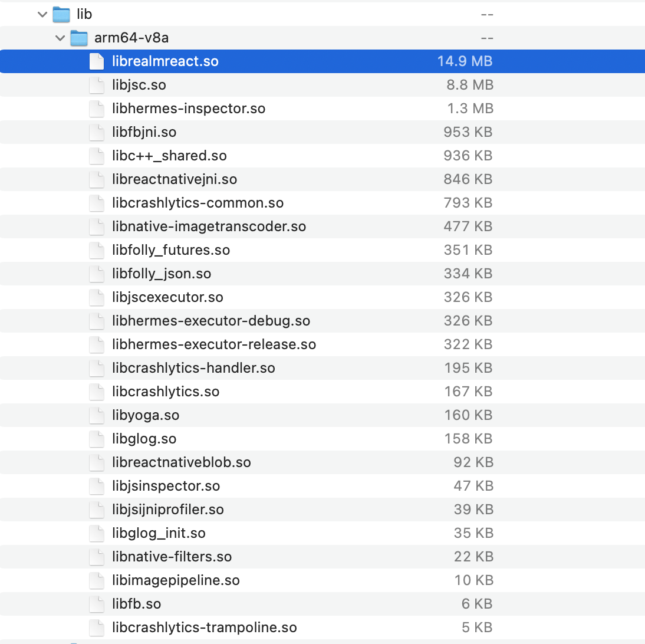Image resolution: width=645 pixels, height=644 pixels.
Task: Select the lib folder name
Action: point(84,14)
